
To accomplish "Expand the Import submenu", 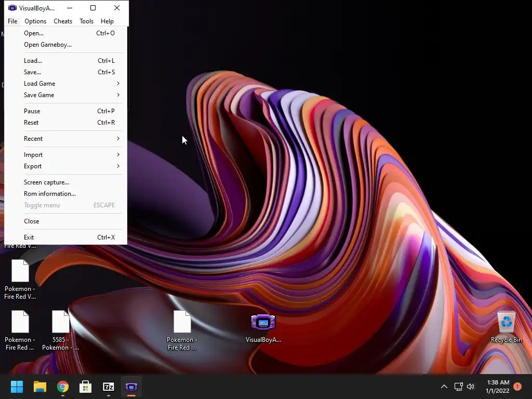I will click(66, 155).
